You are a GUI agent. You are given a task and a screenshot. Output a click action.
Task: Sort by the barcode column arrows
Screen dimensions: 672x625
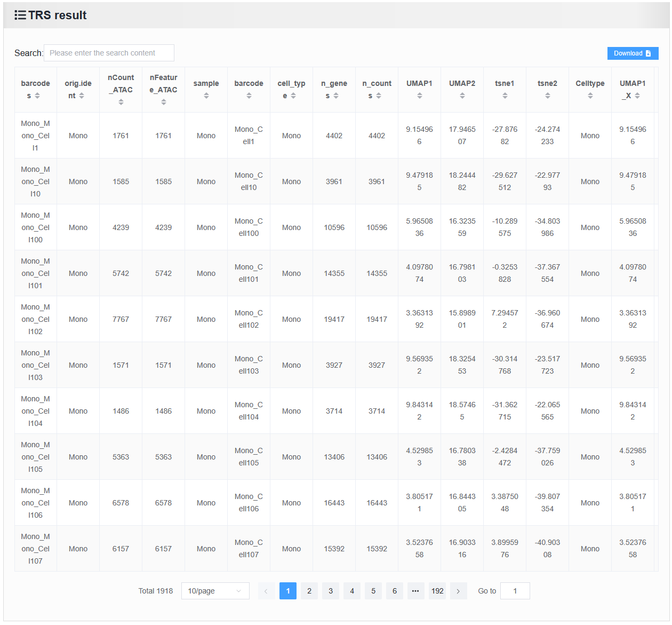click(249, 96)
